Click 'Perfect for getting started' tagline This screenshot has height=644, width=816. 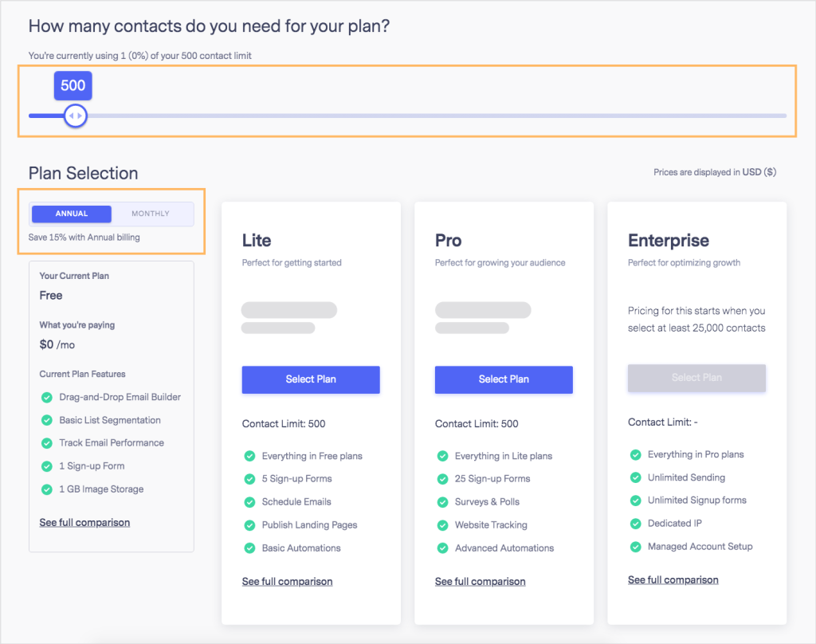pos(292,263)
